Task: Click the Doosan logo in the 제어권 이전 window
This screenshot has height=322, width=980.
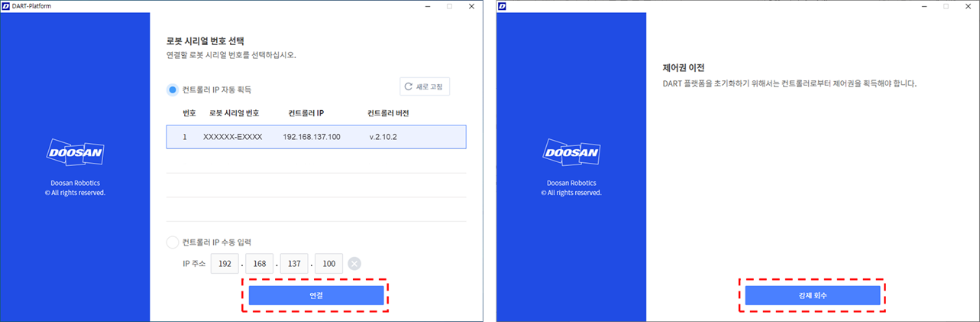Action: [x=571, y=153]
